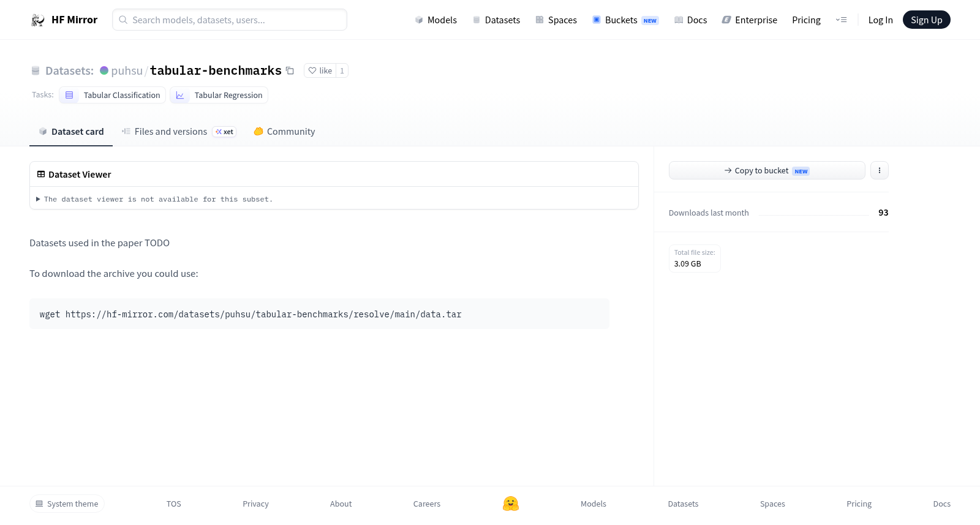Click the Privacy footer link
The height and width of the screenshot is (525, 980).
pyautogui.click(x=255, y=504)
